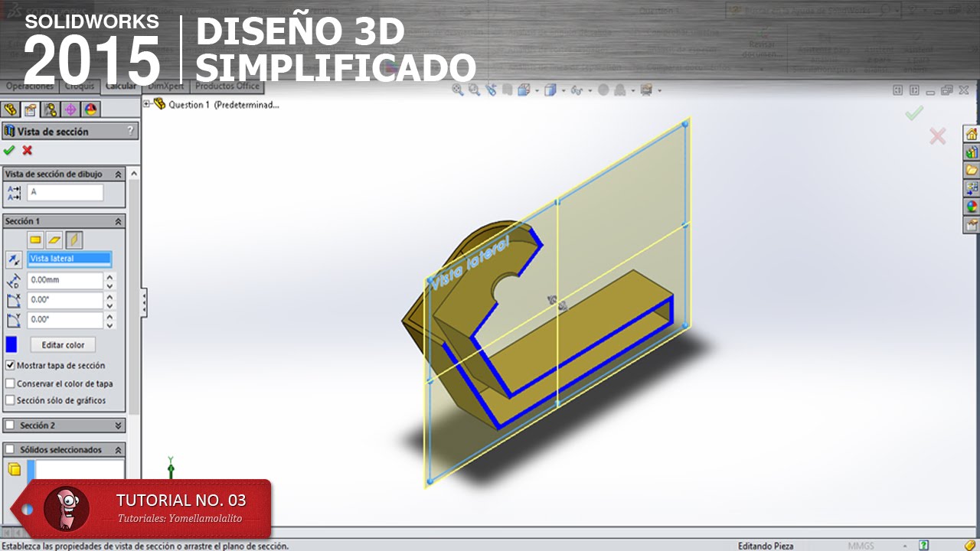Click the Zoom to Fit icon

pos(458,90)
